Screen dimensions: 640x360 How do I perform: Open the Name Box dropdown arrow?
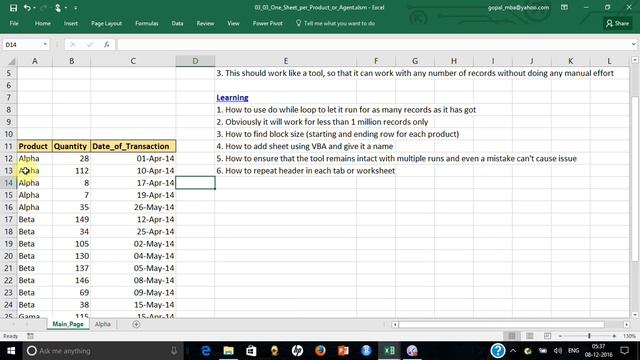(x=45, y=44)
